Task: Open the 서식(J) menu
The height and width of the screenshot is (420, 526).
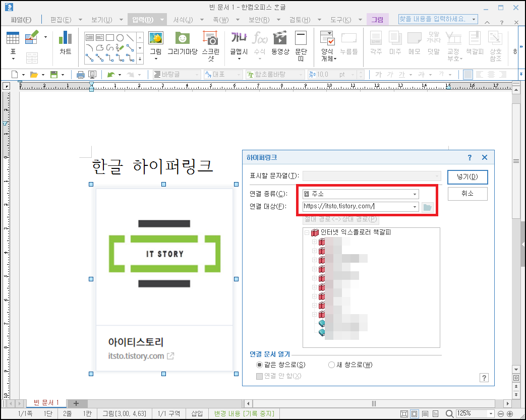Action: [183, 20]
